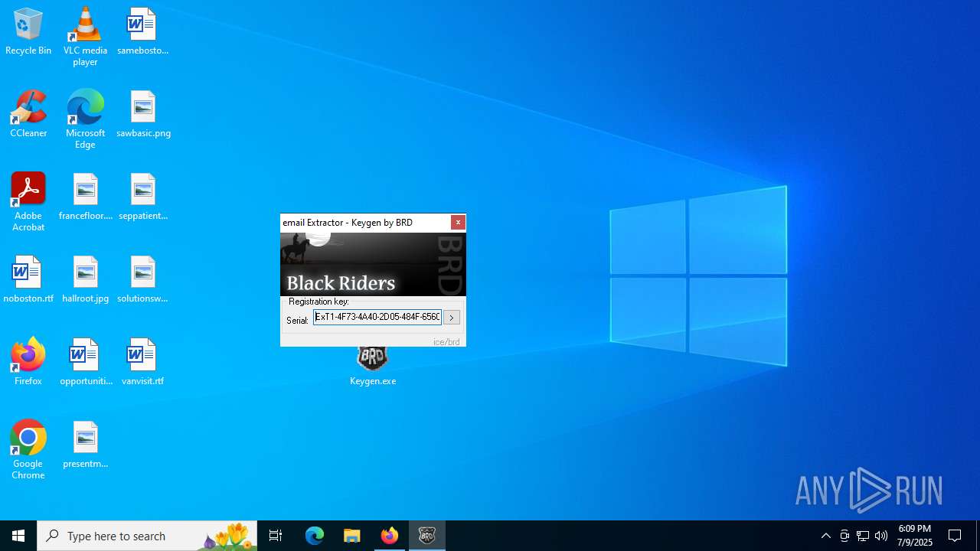
Task: Select opportuniti... Word document icon
Action: pos(85,363)
